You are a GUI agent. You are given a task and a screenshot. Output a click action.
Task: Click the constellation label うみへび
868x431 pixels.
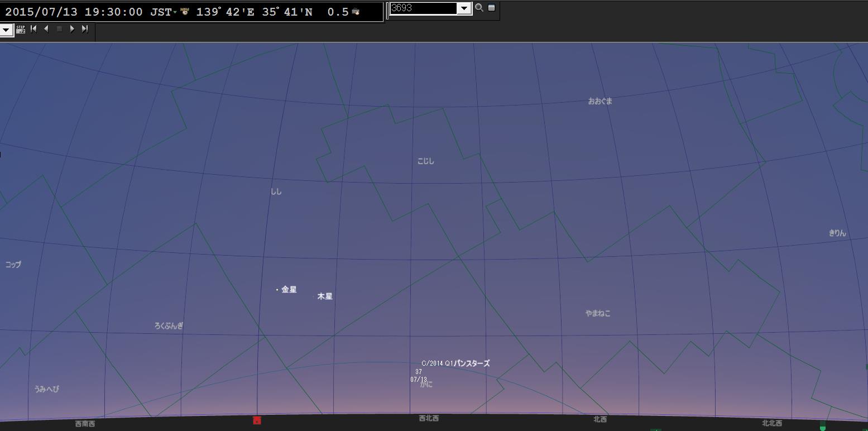tap(46, 389)
